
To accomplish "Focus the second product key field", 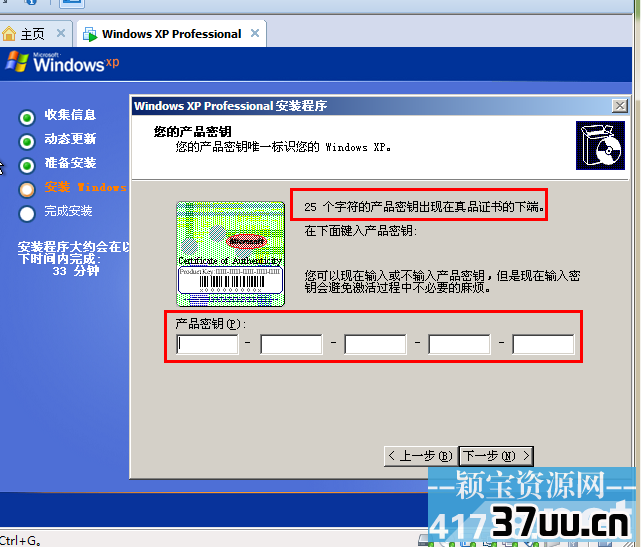I will pyautogui.click(x=291, y=344).
